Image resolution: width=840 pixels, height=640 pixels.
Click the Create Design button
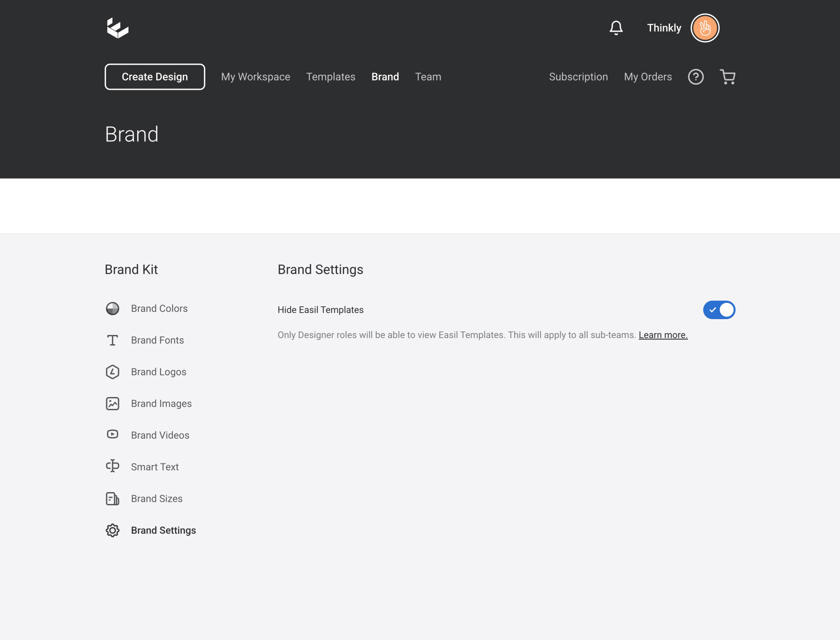coord(155,77)
